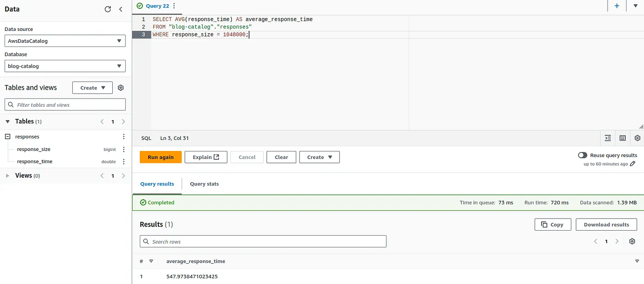Screen dimensions: 644x284
Task: Open Query 22 tab options menu
Action: (174, 6)
